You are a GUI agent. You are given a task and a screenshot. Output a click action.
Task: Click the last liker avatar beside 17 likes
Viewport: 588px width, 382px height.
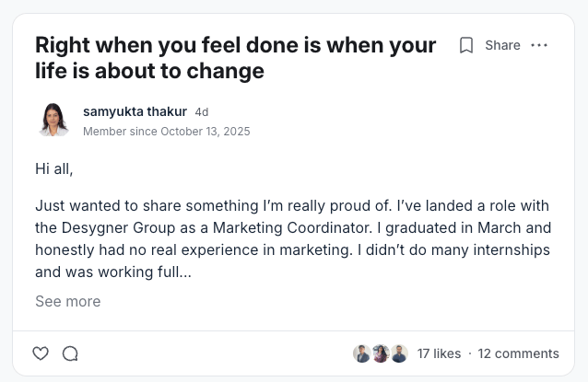(x=399, y=353)
